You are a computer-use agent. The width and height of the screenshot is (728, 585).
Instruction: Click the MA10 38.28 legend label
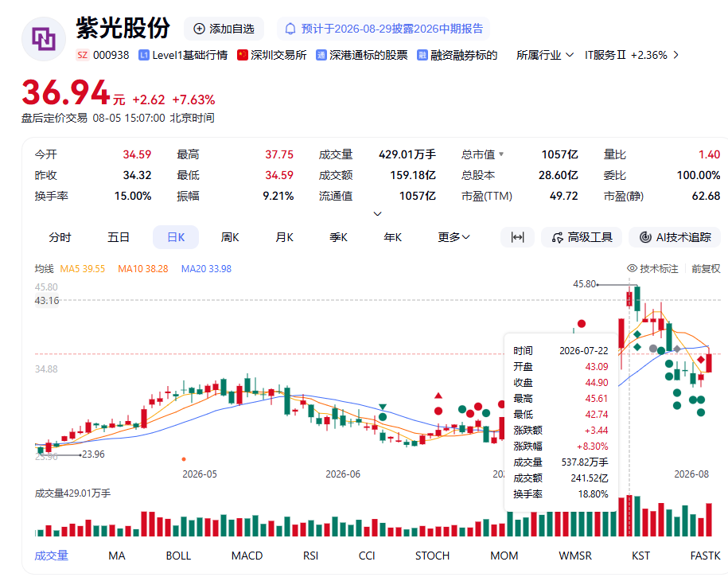click(143, 269)
